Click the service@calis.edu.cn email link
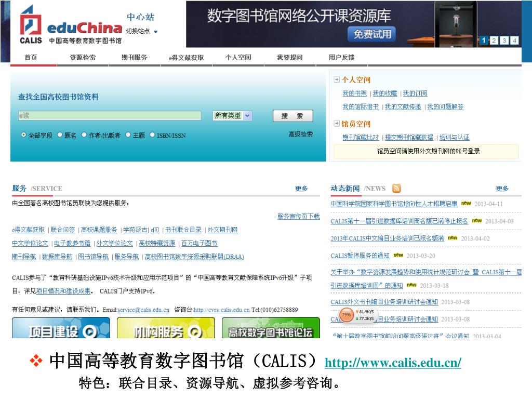The width and height of the screenshot is (532, 399). pyautogui.click(x=143, y=310)
